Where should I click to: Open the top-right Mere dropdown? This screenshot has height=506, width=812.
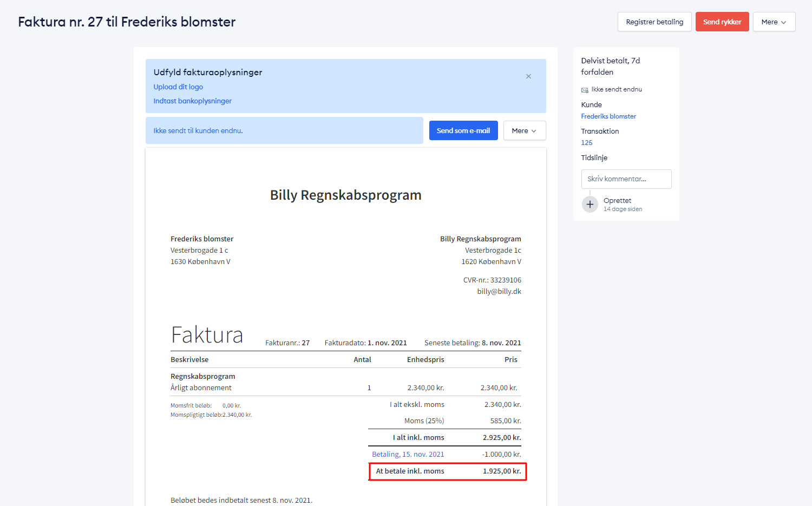click(774, 22)
